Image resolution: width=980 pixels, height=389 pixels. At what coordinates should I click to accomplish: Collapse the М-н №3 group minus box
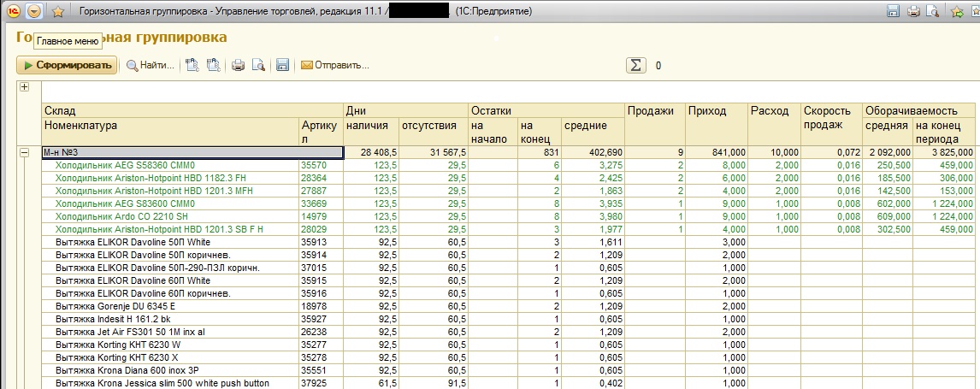coord(25,152)
